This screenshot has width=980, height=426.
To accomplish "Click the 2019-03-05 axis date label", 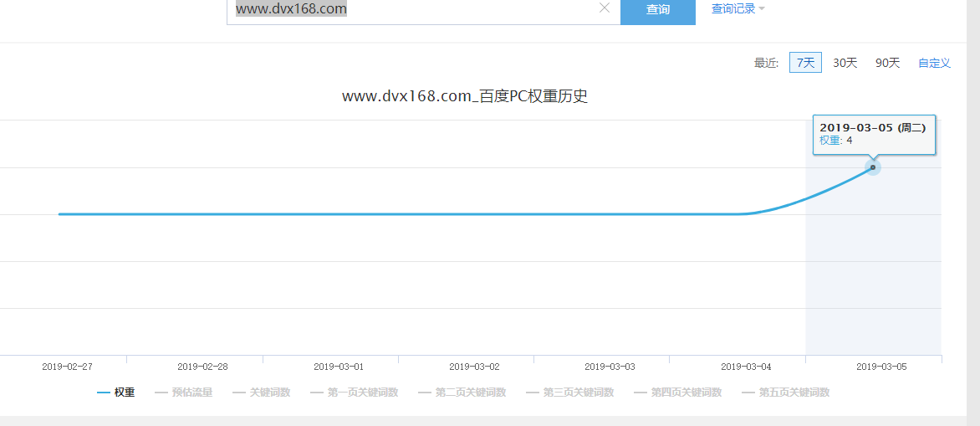I will coord(881,367).
